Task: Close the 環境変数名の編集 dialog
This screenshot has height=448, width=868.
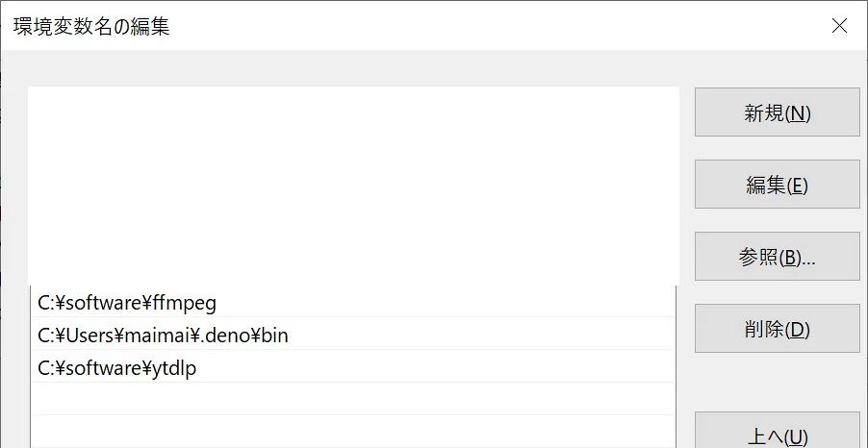Action: coord(839,26)
